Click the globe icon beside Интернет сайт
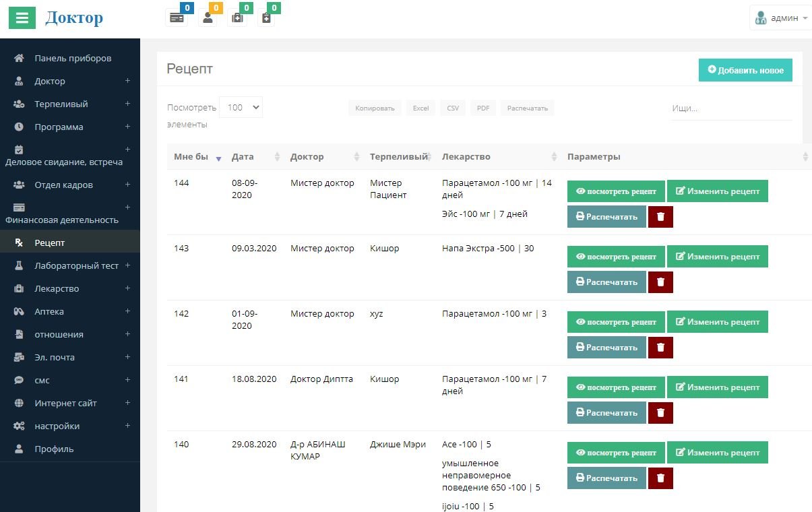Viewport: 812px width, 512px height. 19,403
